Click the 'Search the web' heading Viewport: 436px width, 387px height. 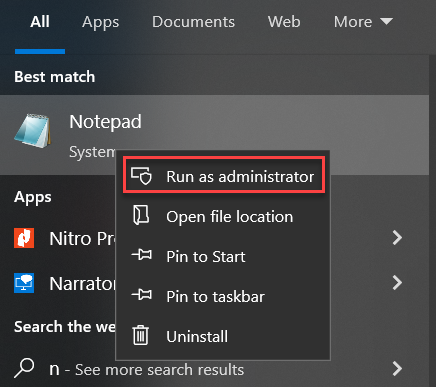pos(65,327)
